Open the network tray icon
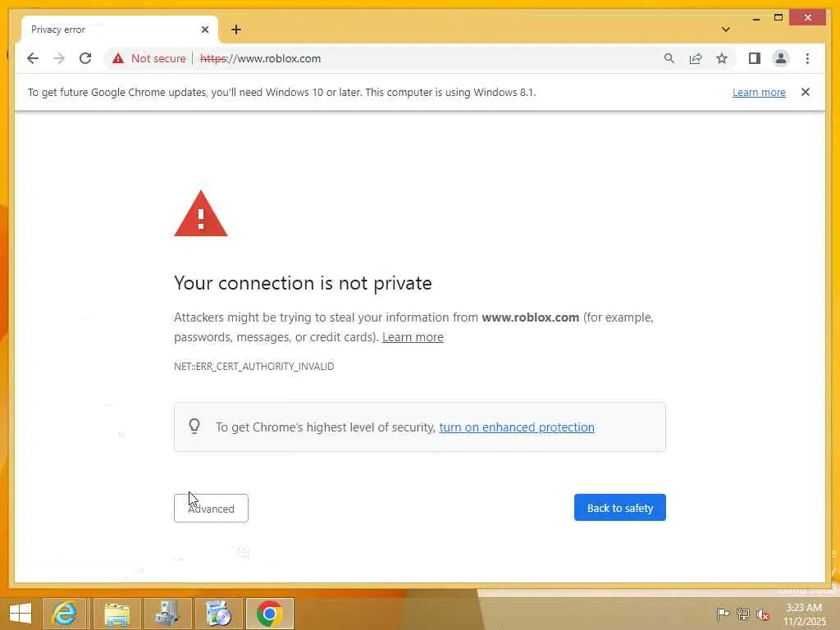The height and width of the screenshot is (630, 840). 742,614
